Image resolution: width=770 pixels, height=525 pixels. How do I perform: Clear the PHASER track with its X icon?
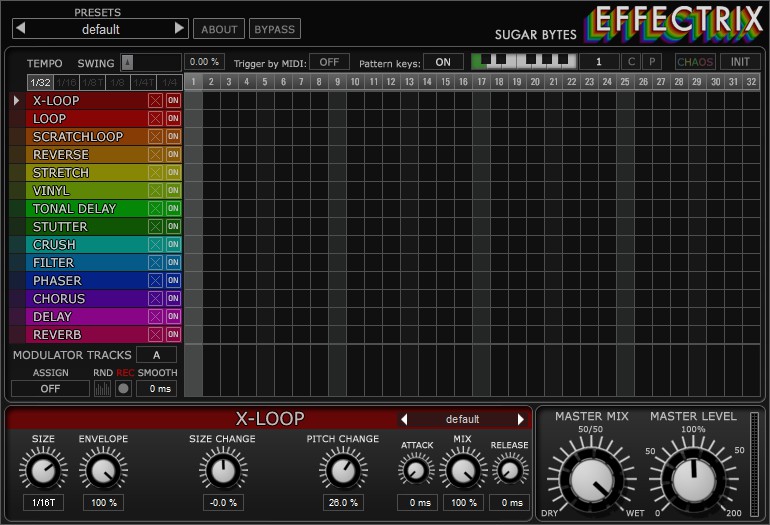(x=155, y=280)
